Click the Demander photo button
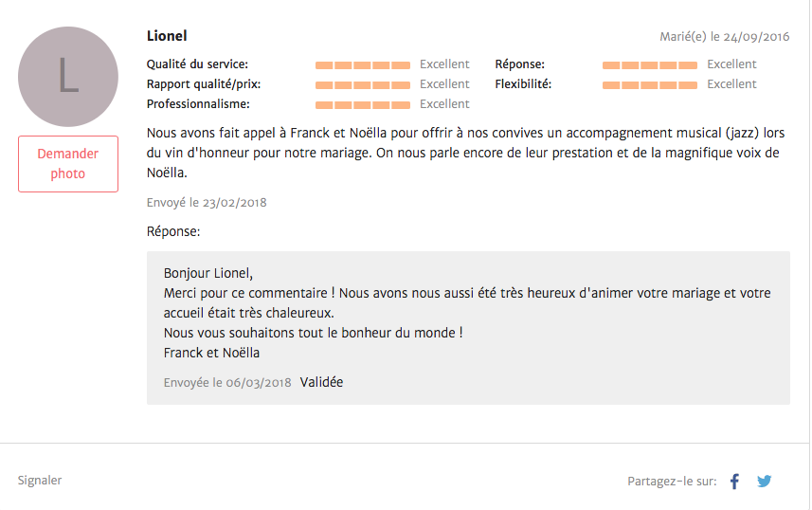The image size is (812, 510). click(x=68, y=164)
